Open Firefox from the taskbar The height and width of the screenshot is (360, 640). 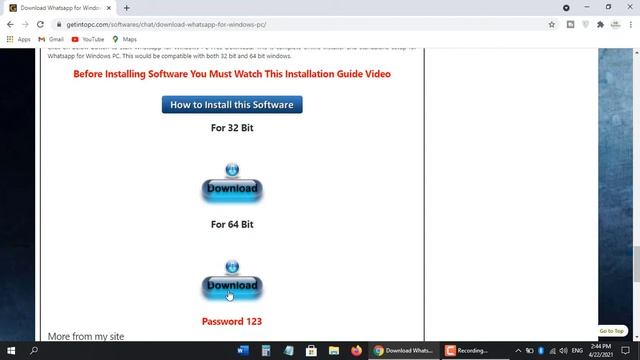(x=356, y=351)
